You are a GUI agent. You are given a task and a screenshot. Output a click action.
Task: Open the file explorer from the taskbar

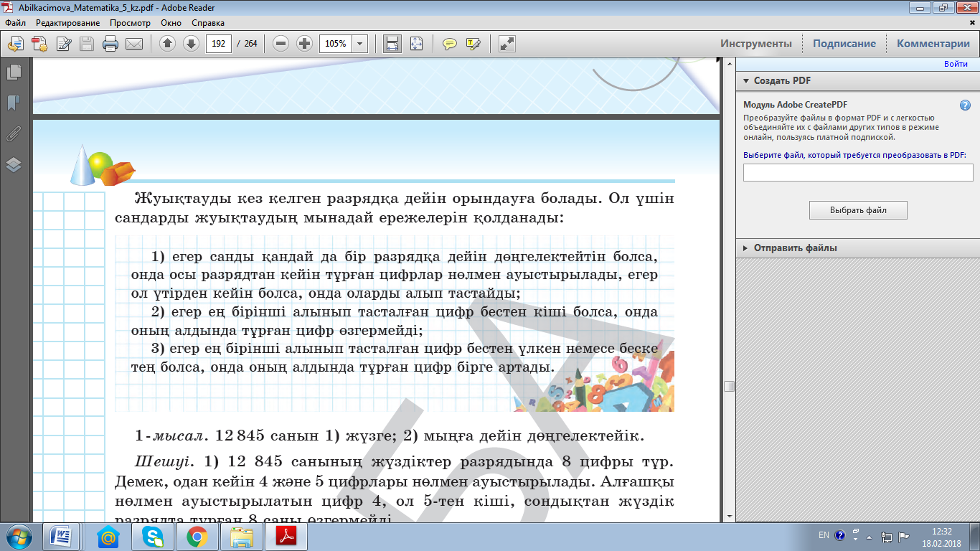[x=242, y=537]
